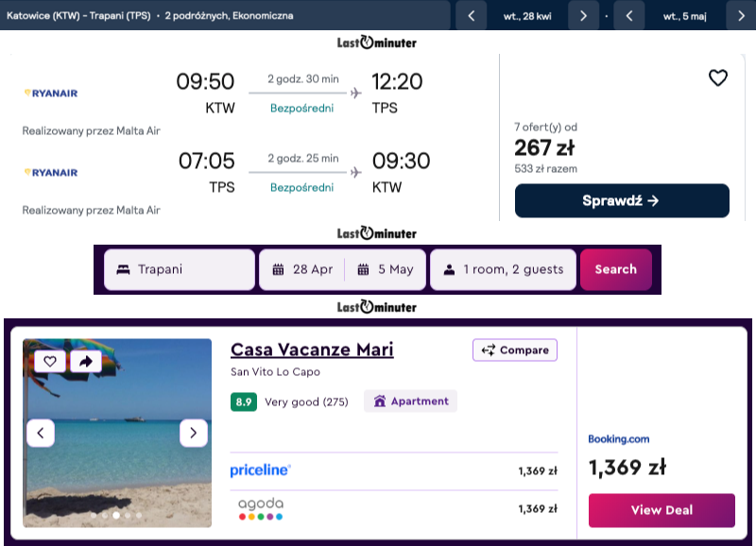
Task: Show next hotel photo
Action: 194,434
